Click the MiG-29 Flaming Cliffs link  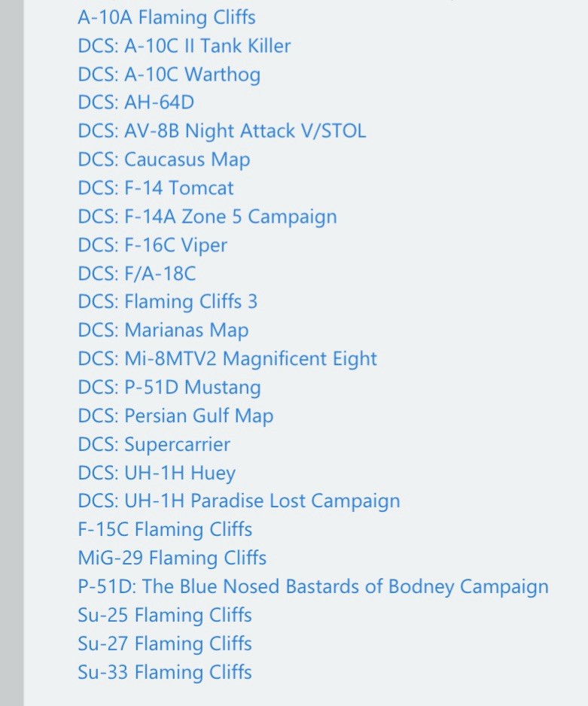point(172,558)
